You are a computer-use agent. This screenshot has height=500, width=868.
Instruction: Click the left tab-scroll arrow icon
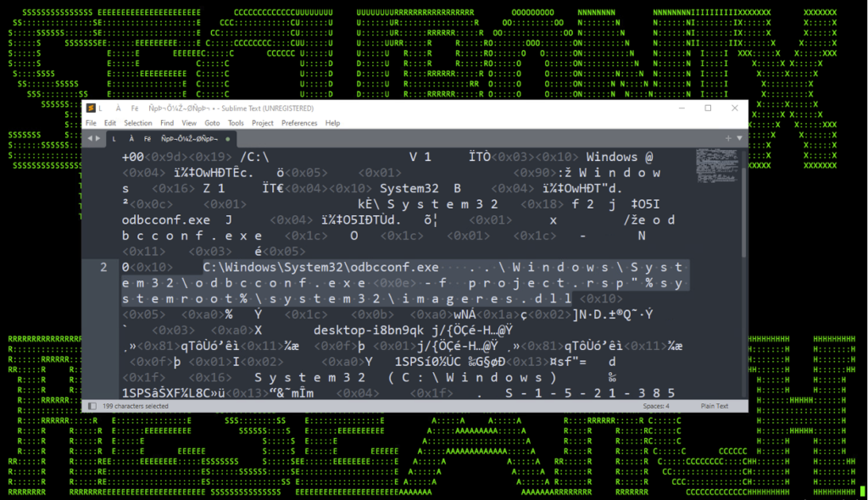(x=88, y=136)
